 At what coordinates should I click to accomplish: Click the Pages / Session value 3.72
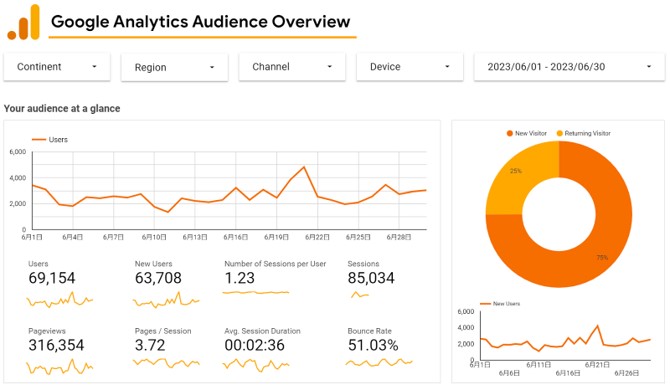point(150,345)
